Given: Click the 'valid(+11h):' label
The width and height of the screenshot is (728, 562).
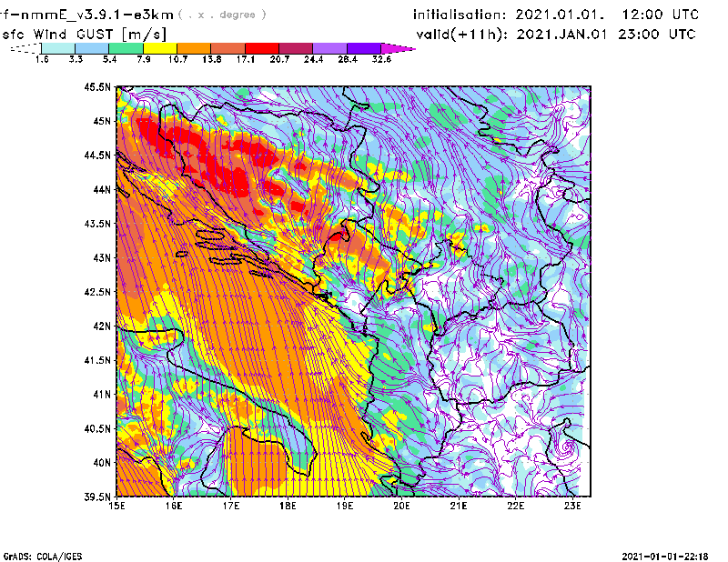Looking at the screenshot, I should point(462,35).
